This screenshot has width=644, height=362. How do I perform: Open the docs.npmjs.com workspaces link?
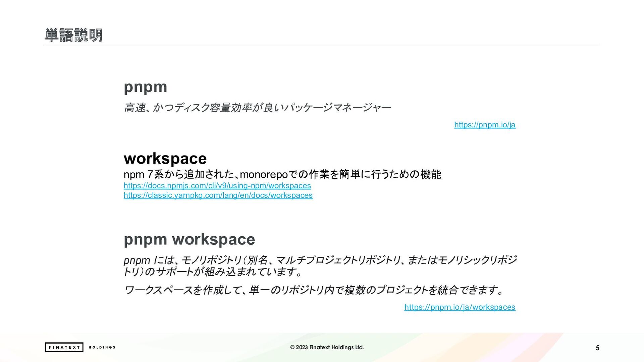pyautogui.click(x=217, y=186)
